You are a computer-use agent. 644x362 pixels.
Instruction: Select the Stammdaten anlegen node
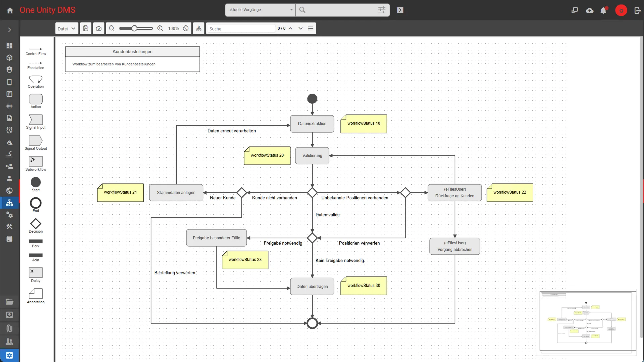tap(176, 193)
